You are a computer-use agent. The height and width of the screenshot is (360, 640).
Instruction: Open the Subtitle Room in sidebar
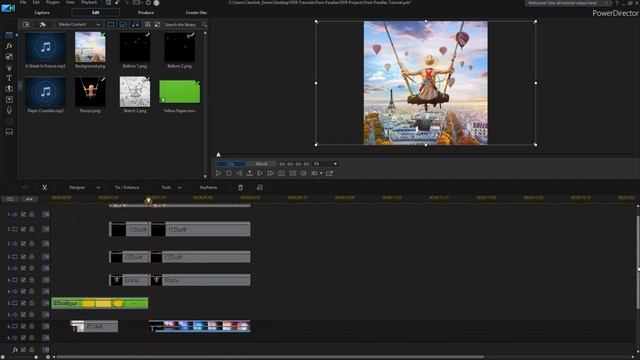click(9, 132)
